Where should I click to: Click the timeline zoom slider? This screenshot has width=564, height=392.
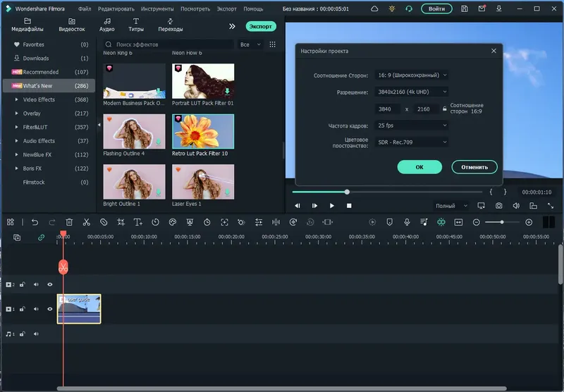[x=501, y=222]
